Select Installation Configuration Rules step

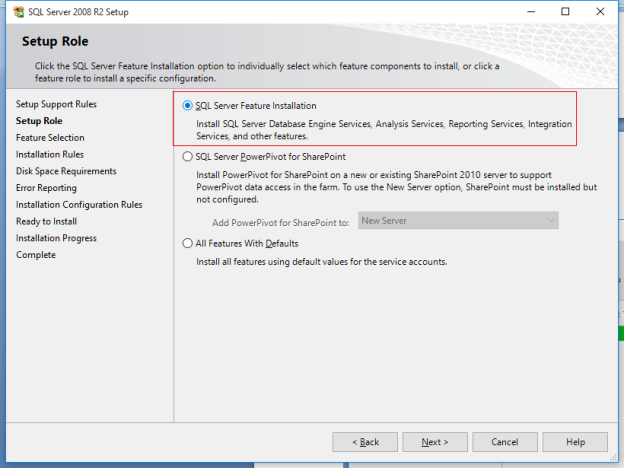point(79,205)
